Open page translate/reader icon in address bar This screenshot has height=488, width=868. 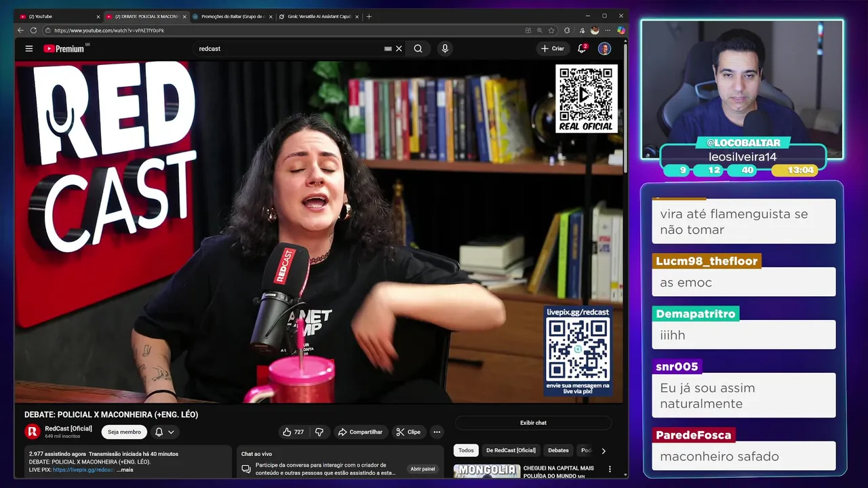point(528,30)
